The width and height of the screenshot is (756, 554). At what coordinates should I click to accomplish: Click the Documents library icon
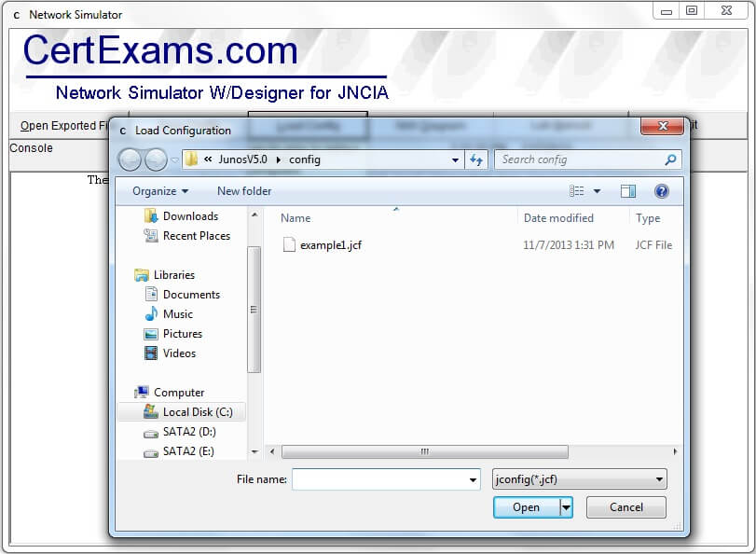151,295
